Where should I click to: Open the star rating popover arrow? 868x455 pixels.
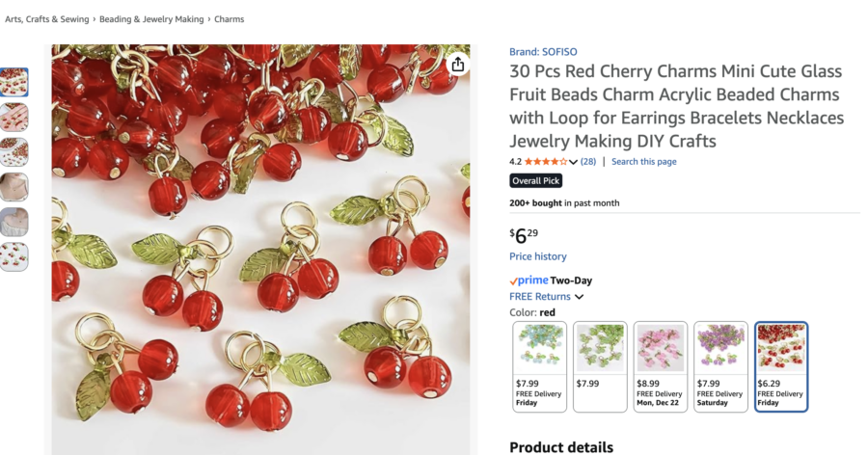573,162
